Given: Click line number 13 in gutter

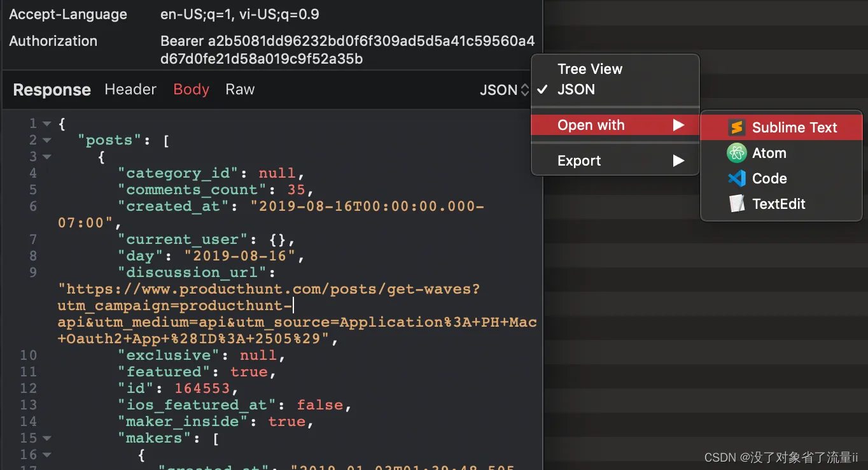Looking at the screenshot, I should click(x=29, y=405).
